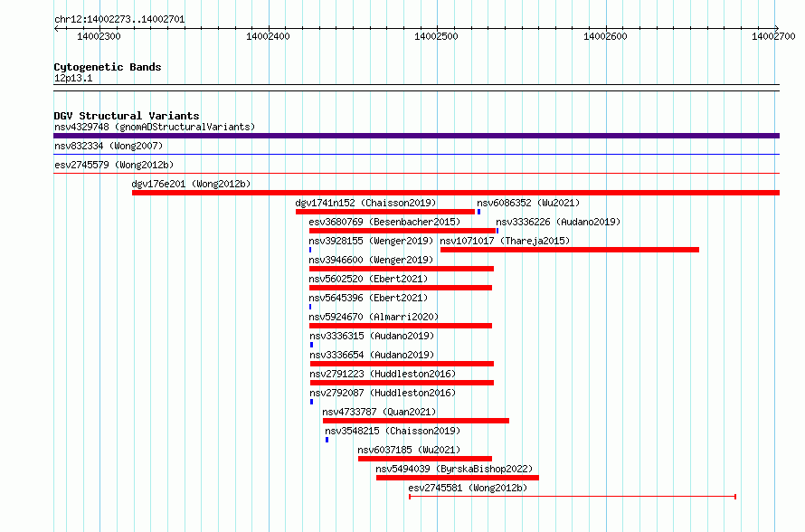Select the red bar under nsv5494039
The image size is (805, 532).
[458, 478]
